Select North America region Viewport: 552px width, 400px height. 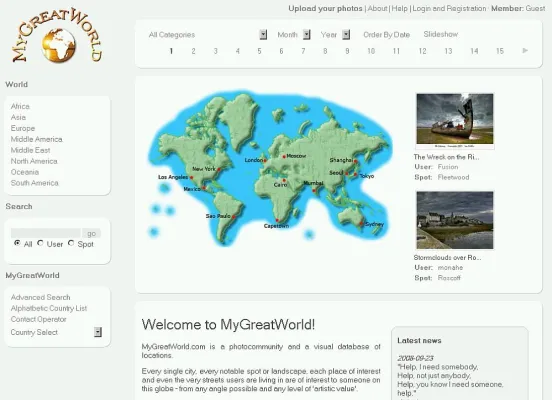[x=34, y=161]
